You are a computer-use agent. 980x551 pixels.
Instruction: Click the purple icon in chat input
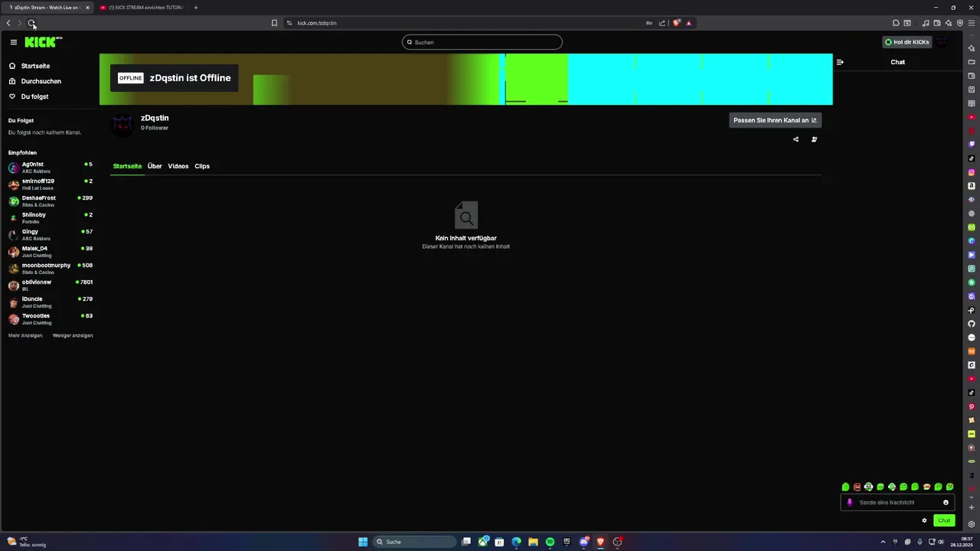[849, 503]
